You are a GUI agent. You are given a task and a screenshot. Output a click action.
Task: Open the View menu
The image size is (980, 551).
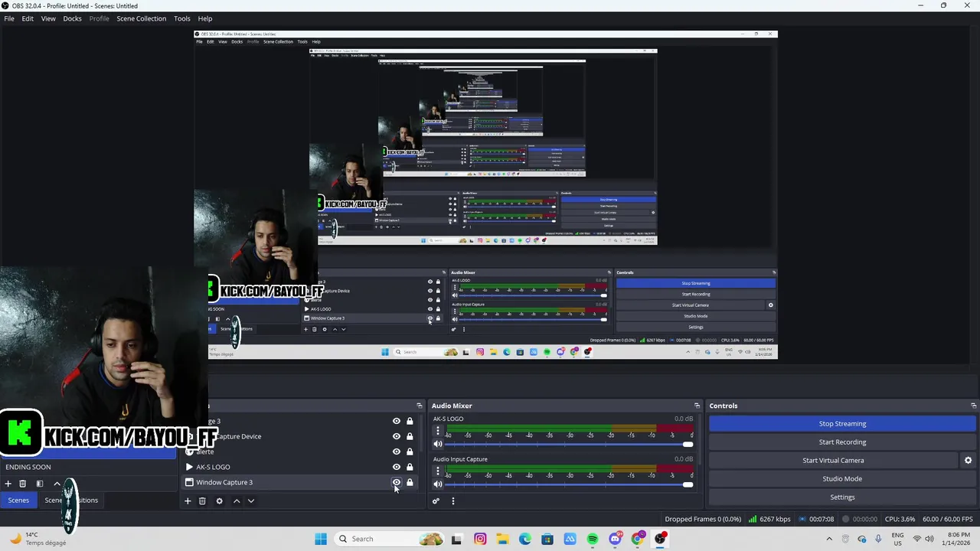tap(48, 18)
